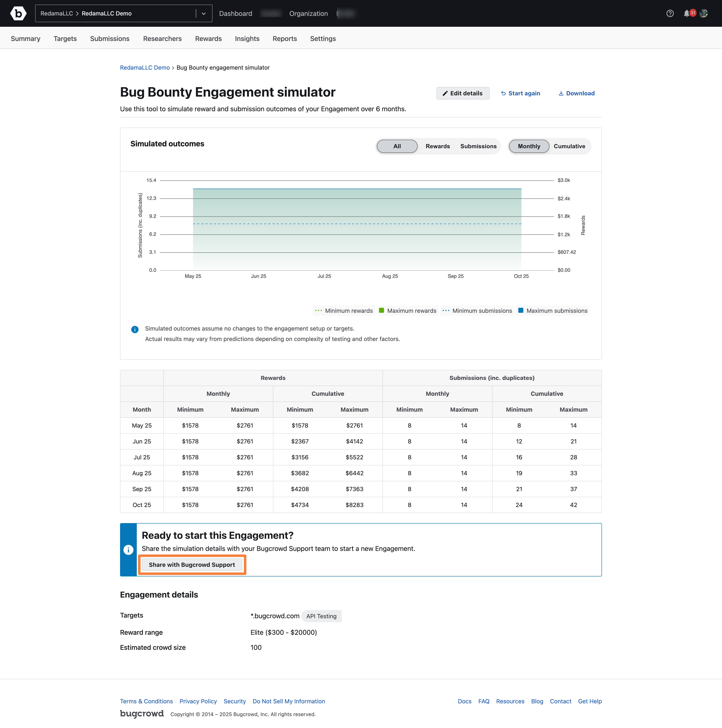Image resolution: width=722 pixels, height=728 pixels.
Task: Click Jun 25 cumulative minimum rewards $2367
Action: click(x=300, y=442)
